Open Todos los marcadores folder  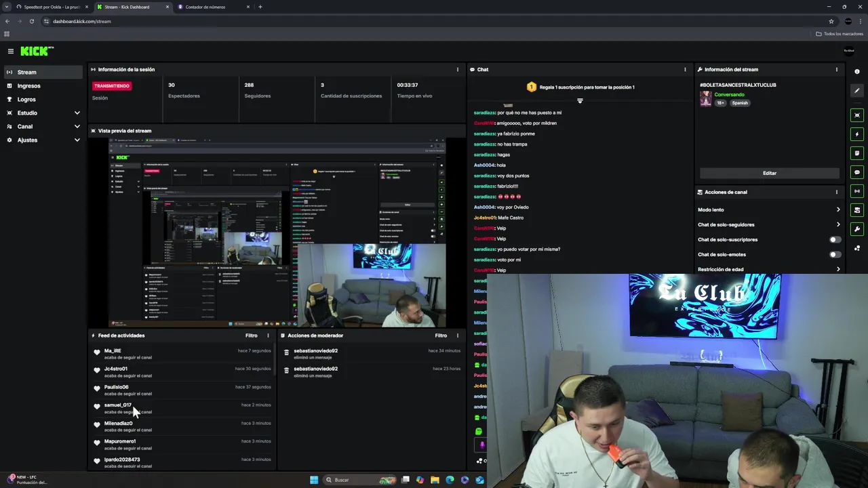[x=840, y=34]
